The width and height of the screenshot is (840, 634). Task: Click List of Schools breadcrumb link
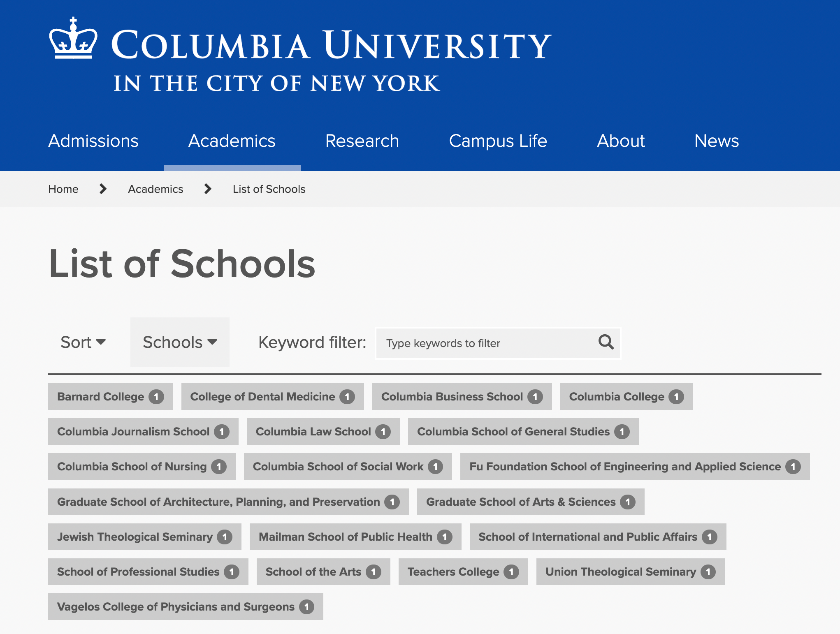pyautogui.click(x=269, y=189)
